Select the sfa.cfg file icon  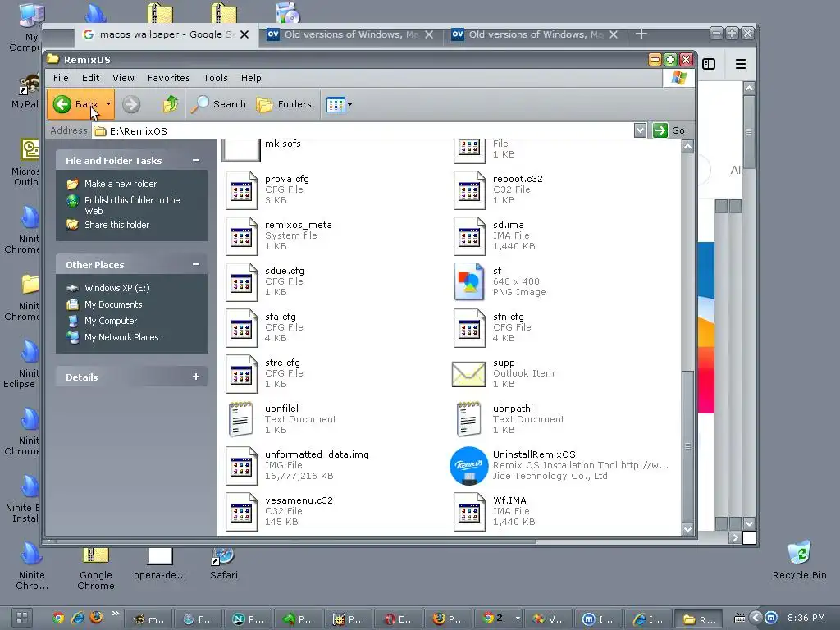(241, 328)
